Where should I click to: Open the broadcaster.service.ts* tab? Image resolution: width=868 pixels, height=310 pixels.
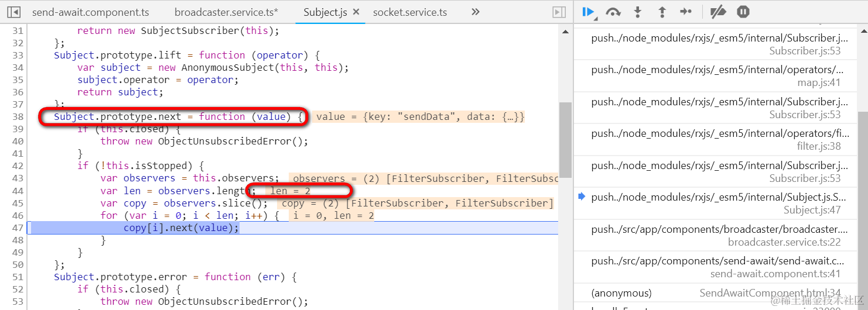(226, 12)
